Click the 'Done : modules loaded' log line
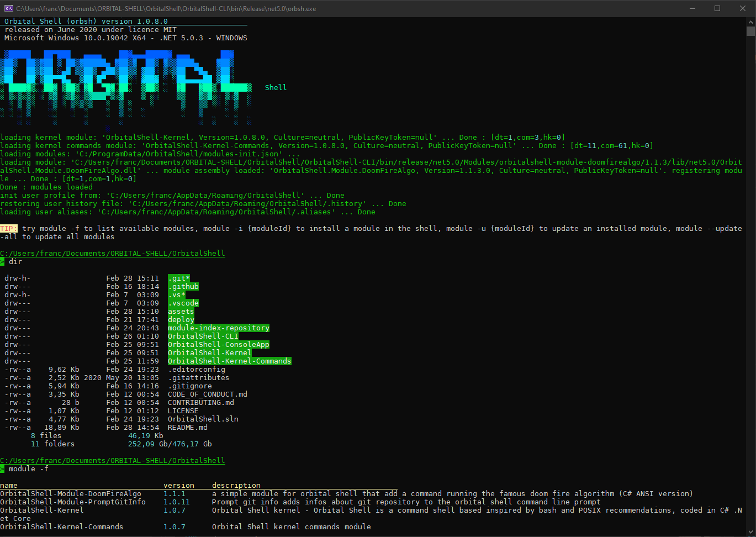This screenshot has height=537, width=756. pos(46,187)
